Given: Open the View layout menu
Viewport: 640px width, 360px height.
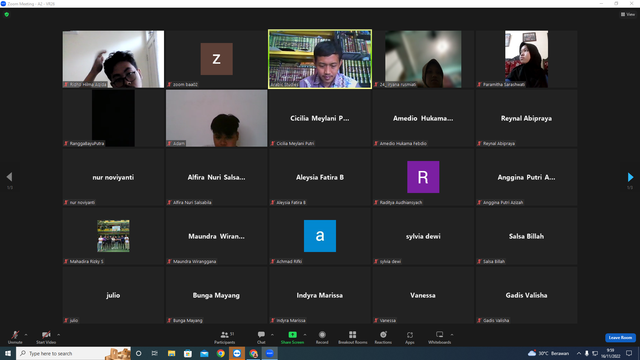Looking at the screenshot, I should [x=628, y=14].
